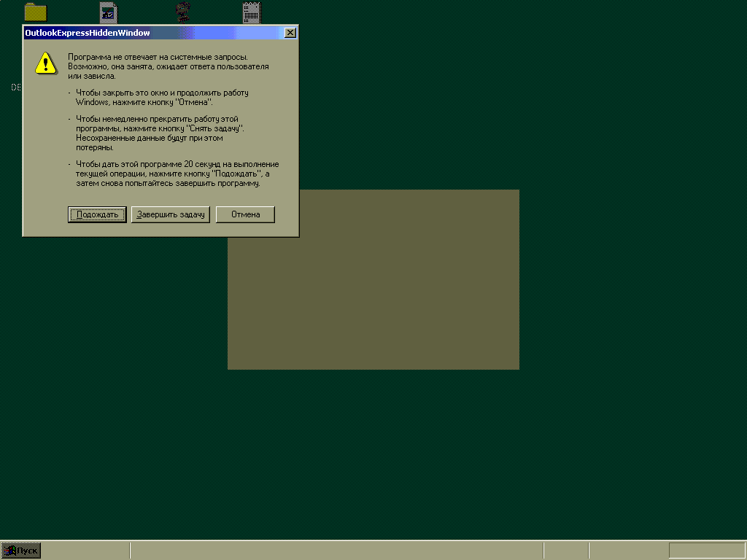Click the Подождать button
Screen dimensions: 747x560
pyautogui.click(x=97, y=214)
